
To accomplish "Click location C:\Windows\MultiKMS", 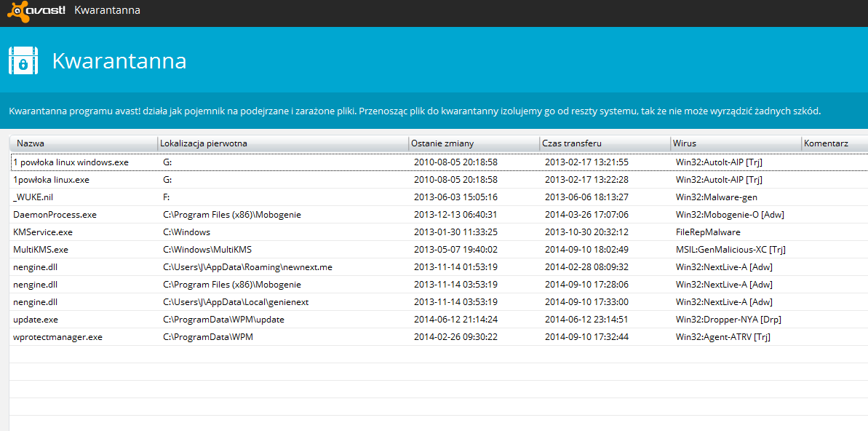I will click(207, 249).
